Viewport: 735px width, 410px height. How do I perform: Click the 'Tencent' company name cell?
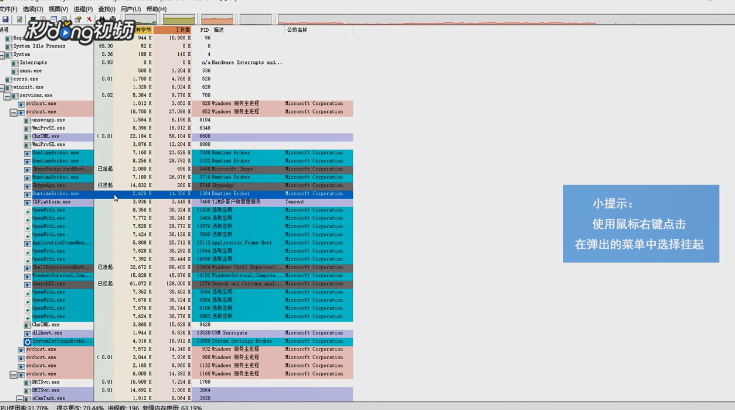pos(295,202)
